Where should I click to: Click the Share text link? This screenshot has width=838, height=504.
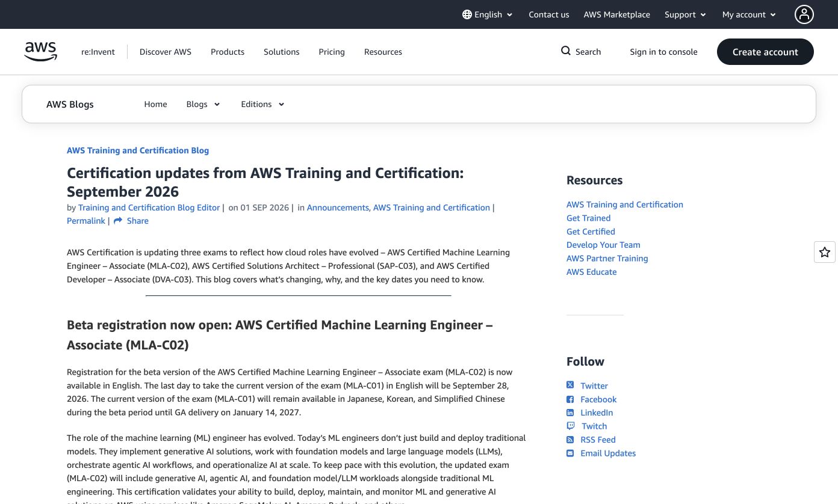coord(137,221)
